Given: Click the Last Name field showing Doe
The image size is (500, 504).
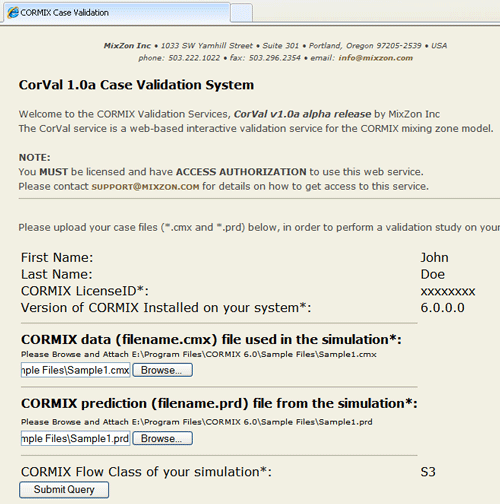Looking at the screenshot, I should [433, 274].
